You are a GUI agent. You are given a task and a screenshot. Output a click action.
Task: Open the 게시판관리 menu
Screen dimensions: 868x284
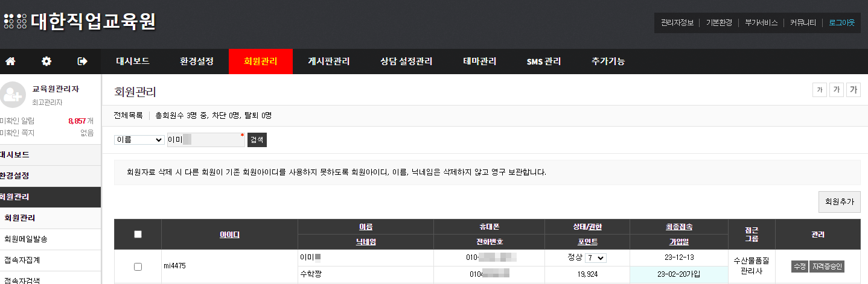point(328,62)
